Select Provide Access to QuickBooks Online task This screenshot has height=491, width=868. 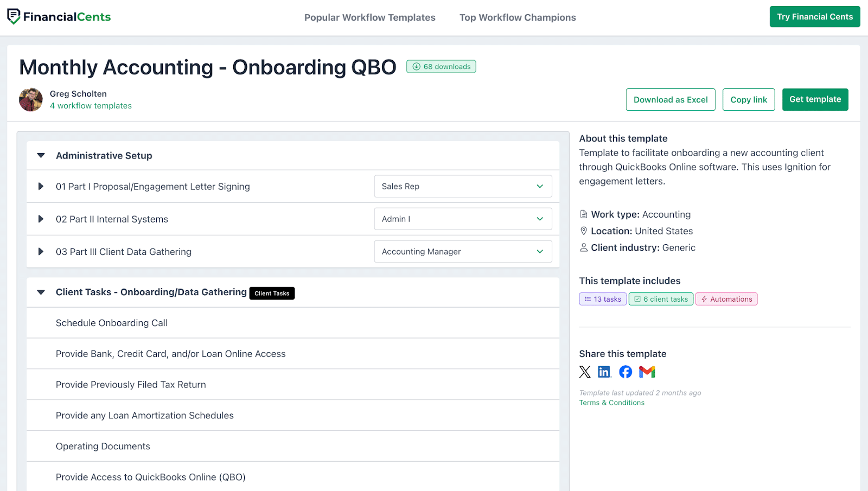(x=293, y=477)
